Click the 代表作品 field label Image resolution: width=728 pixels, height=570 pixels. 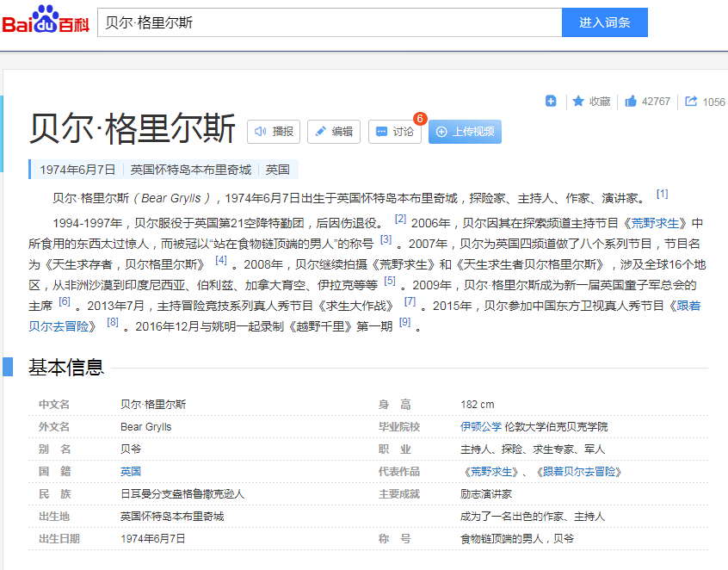[398, 472]
